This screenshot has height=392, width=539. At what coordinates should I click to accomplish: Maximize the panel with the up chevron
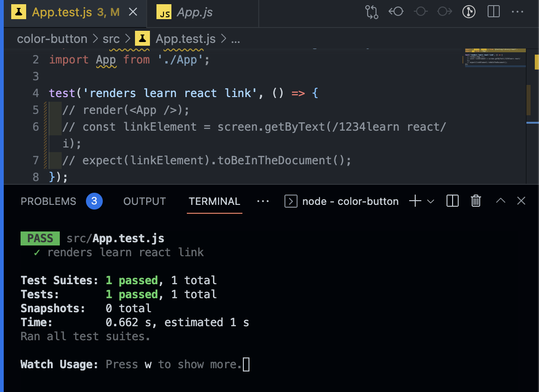[x=501, y=201]
